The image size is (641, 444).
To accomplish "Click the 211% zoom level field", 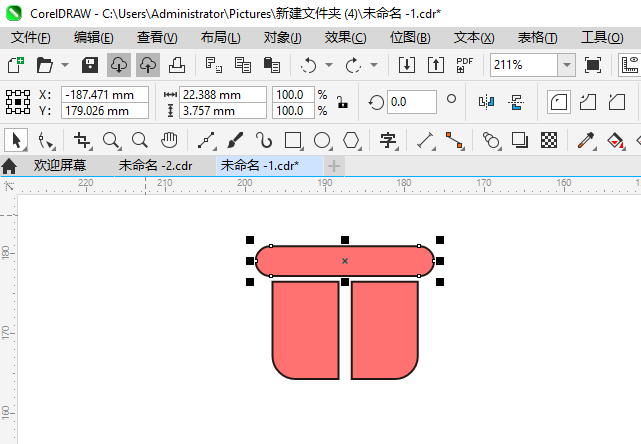I will pos(524,65).
